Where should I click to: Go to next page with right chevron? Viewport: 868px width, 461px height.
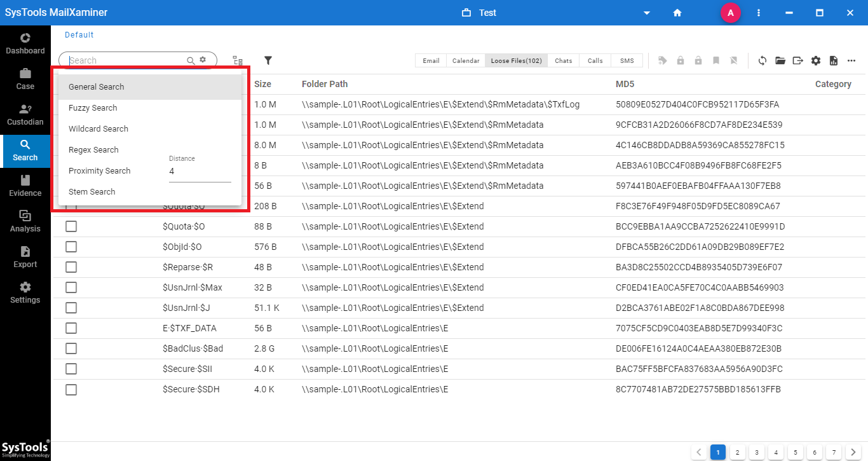tap(853, 452)
